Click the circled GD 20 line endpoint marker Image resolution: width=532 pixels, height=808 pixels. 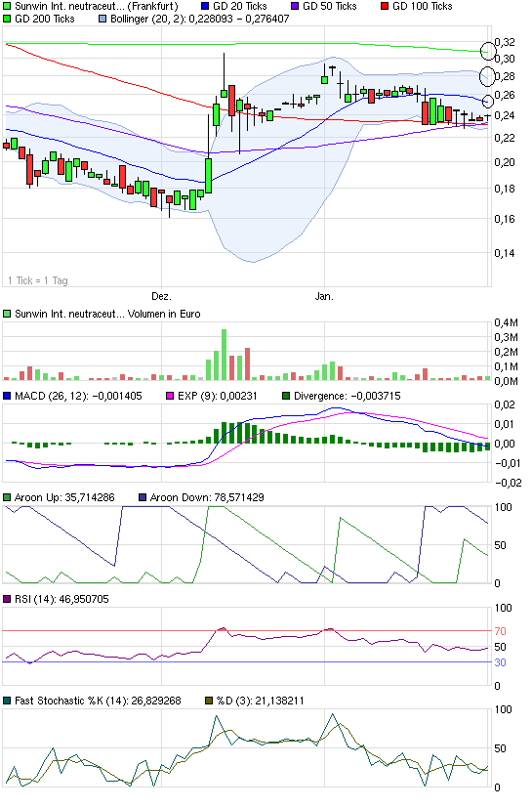489,101
